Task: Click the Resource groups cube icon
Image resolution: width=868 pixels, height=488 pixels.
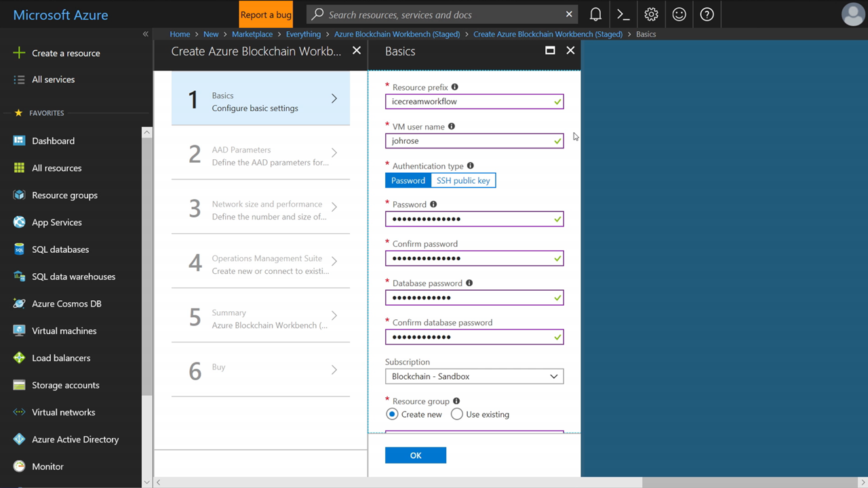Action: [19, 195]
